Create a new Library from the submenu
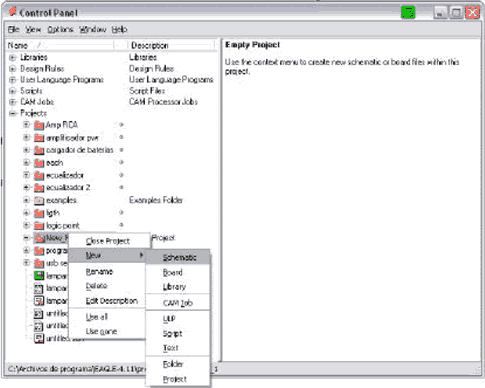 pos(178,287)
